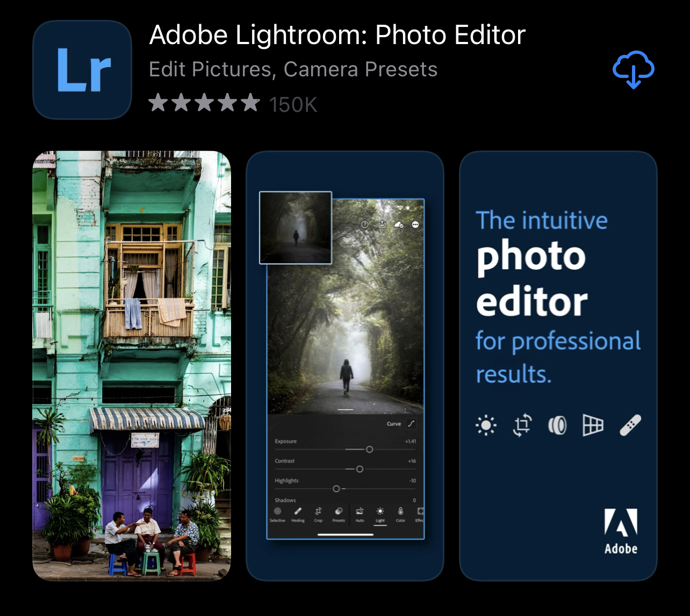690x616 pixels.
Task: Tap the Auto adjust icon
Action: (x=360, y=514)
